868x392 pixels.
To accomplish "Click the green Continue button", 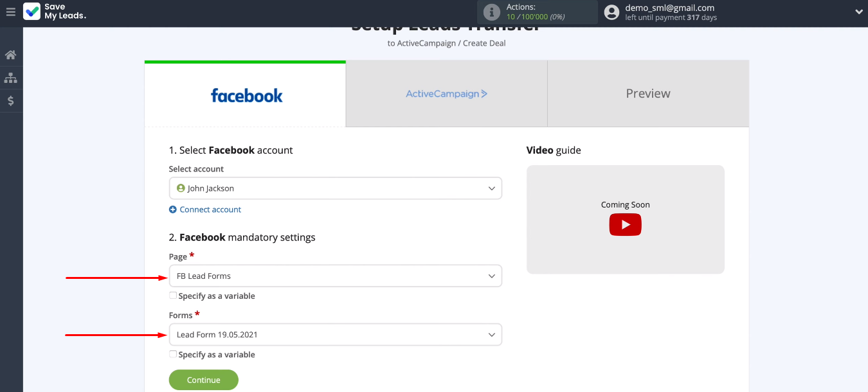I will (x=204, y=380).
